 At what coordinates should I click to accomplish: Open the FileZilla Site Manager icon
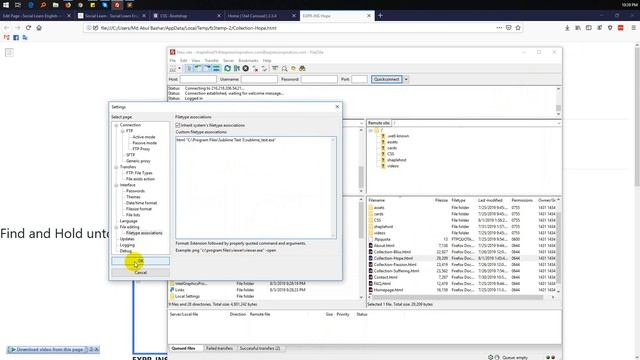[x=173, y=69]
